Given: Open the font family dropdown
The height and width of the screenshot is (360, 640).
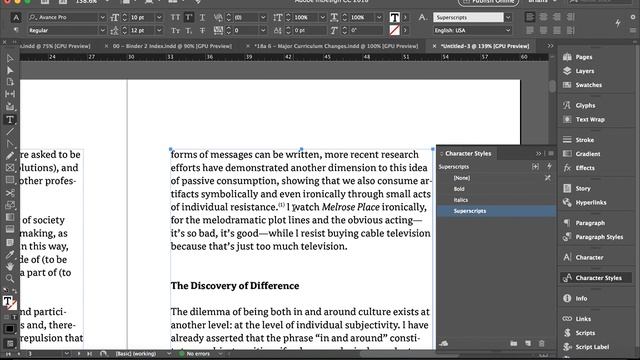Looking at the screenshot, I should click(102, 17).
